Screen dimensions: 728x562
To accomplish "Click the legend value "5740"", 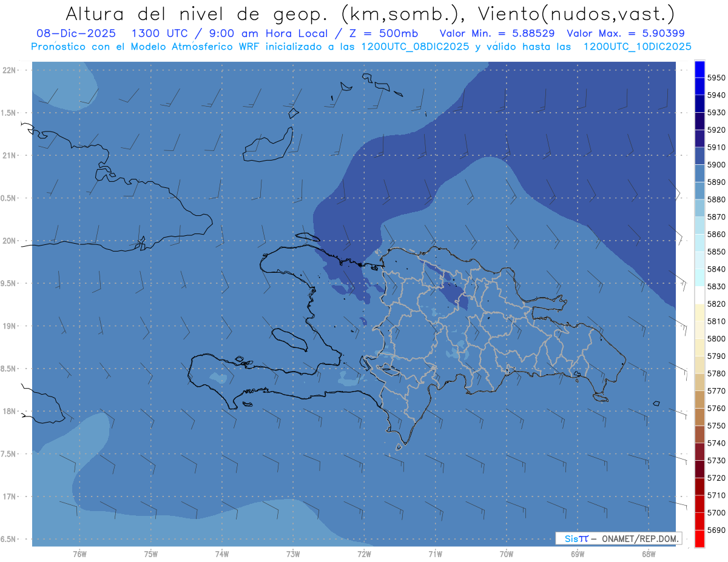I will 716,443.
